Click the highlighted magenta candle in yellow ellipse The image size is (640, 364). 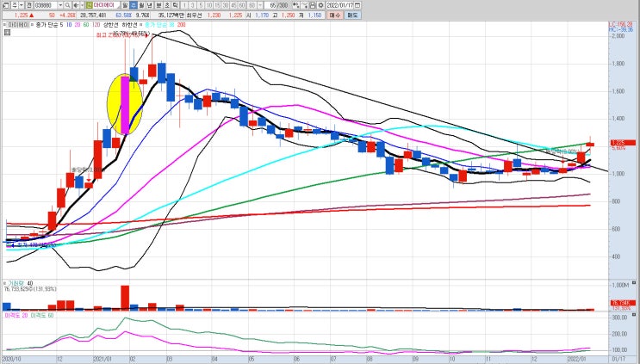coord(125,105)
